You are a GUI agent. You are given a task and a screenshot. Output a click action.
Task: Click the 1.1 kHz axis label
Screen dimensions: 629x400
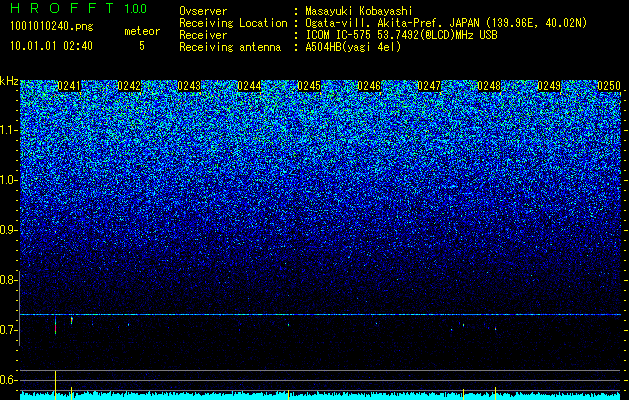[x=9, y=130]
